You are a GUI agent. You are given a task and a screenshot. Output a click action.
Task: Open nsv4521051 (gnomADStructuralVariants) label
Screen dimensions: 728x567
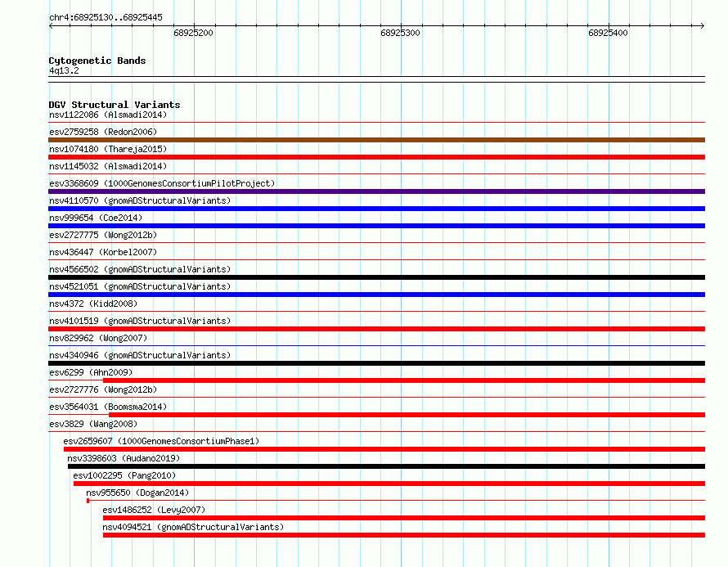(x=140, y=286)
